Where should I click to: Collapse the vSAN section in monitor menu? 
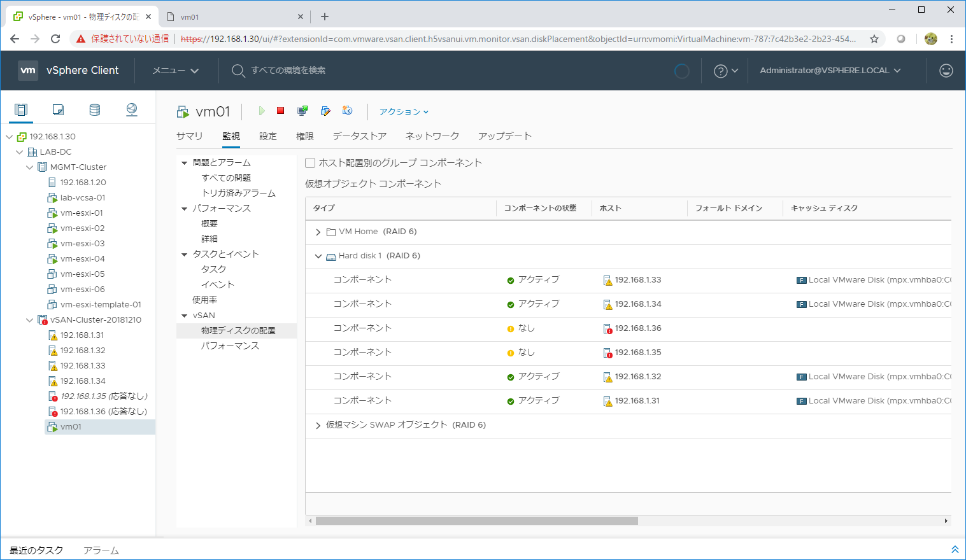click(185, 316)
